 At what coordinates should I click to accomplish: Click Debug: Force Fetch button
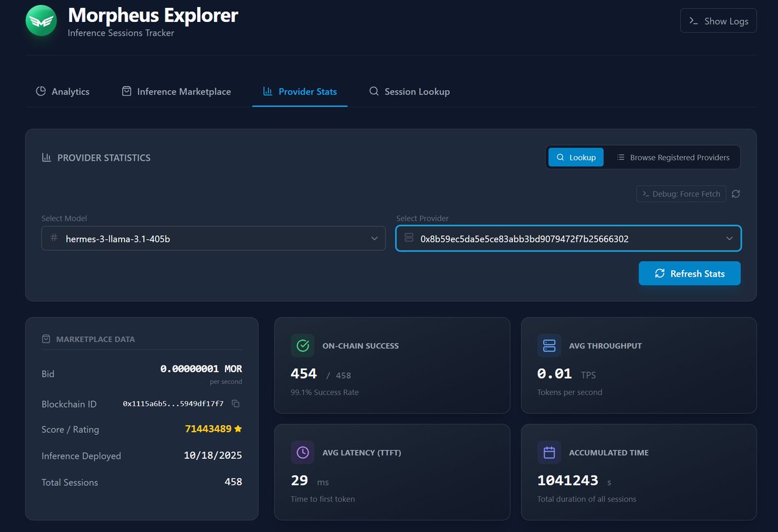coord(681,194)
